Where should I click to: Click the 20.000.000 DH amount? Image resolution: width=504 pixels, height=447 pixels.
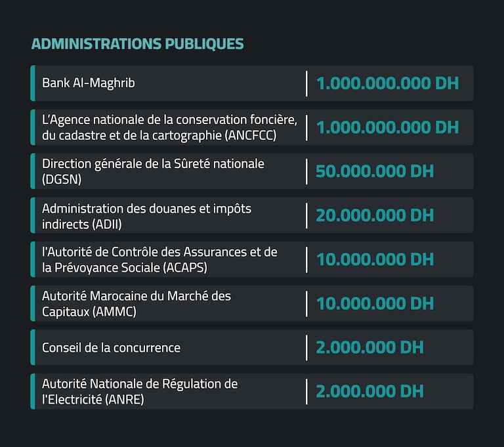pyautogui.click(x=375, y=215)
